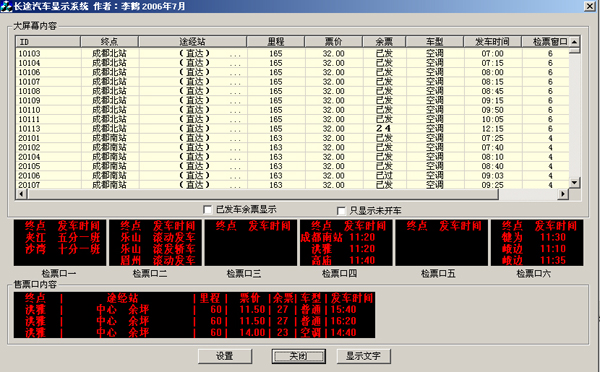Click departure time 09:03 in the table
Image resolution: width=600 pixels, height=372 pixels.
click(492, 175)
